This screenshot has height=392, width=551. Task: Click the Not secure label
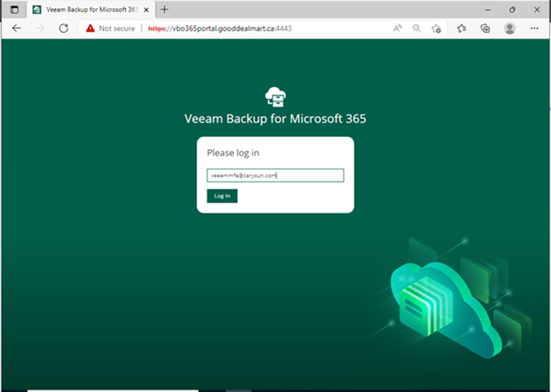117,29
